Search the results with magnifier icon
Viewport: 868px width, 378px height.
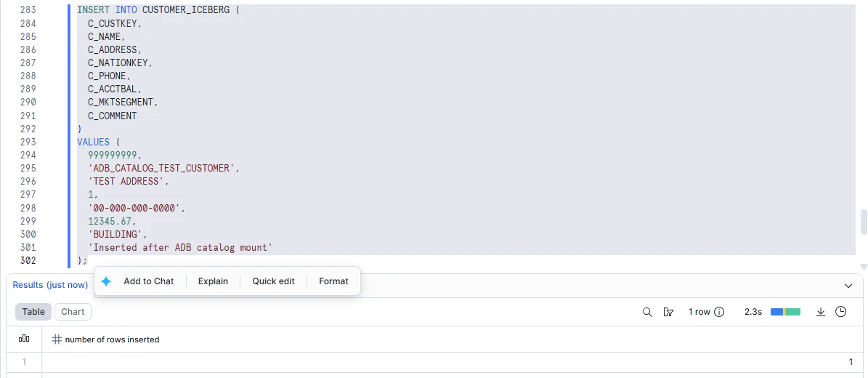coord(647,312)
